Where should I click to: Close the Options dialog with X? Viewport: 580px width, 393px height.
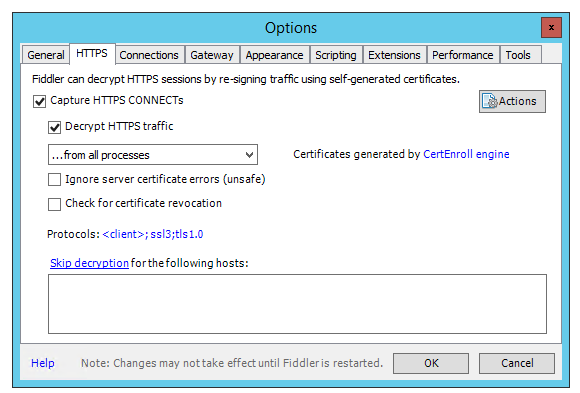(x=551, y=27)
